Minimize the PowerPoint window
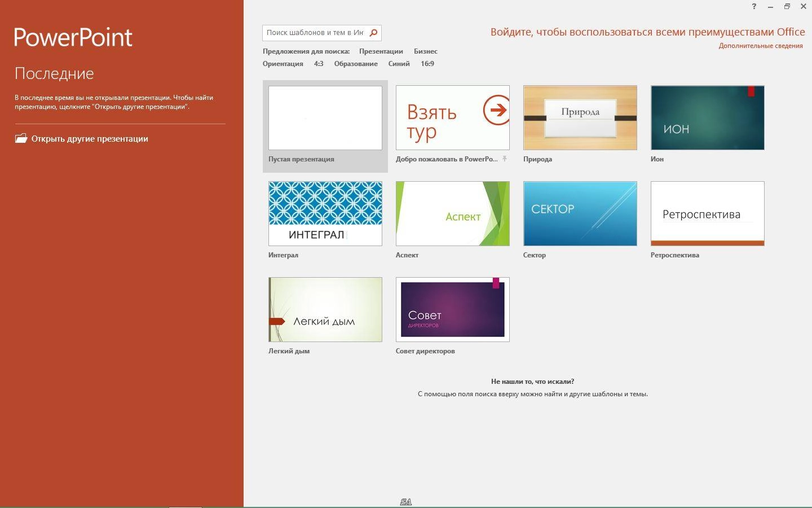The height and width of the screenshot is (508, 812). [x=770, y=7]
